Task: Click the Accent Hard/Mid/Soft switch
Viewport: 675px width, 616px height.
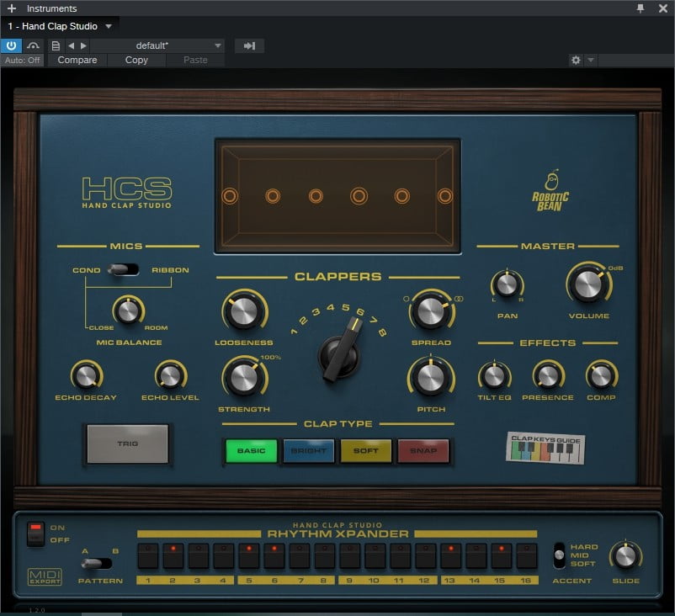Action: (x=559, y=555)
